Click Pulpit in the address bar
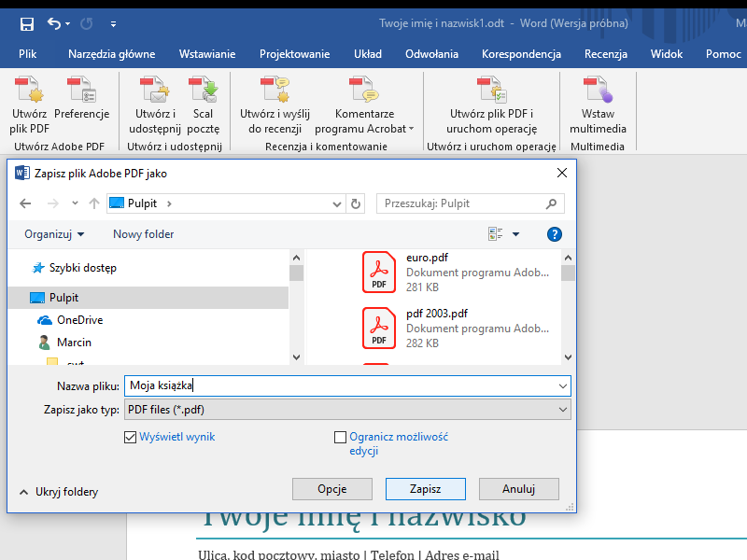 pyautogui.click(x=142, y=203)
